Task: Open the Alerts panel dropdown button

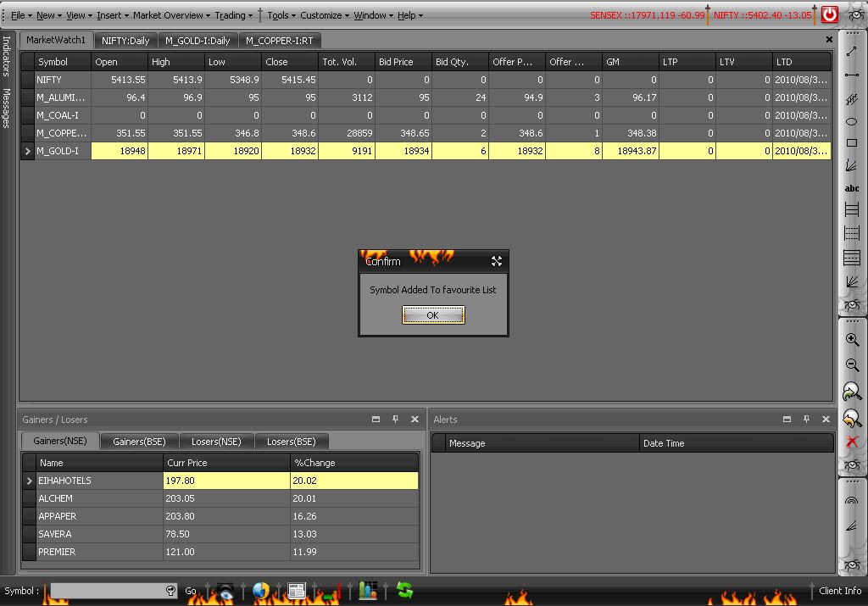Action: [787, 420]
